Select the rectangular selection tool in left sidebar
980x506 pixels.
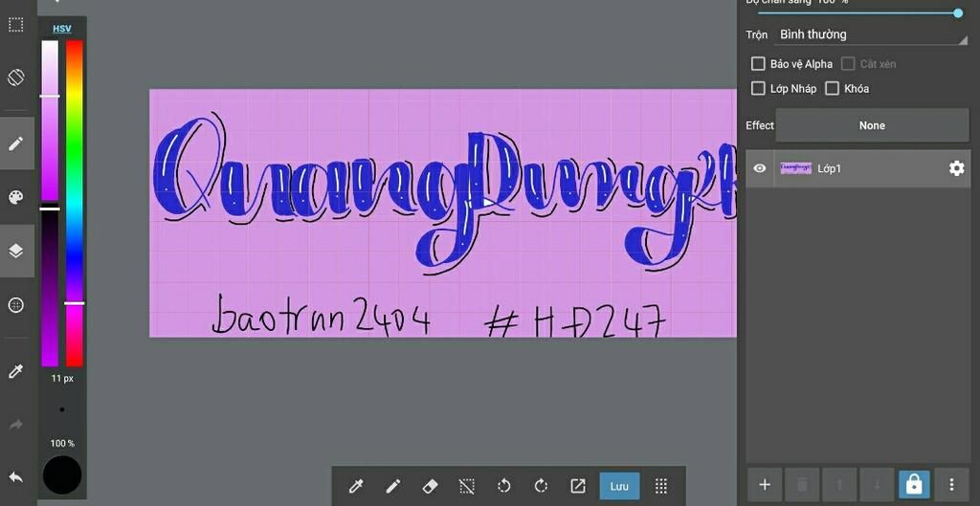tap(15, 25)
